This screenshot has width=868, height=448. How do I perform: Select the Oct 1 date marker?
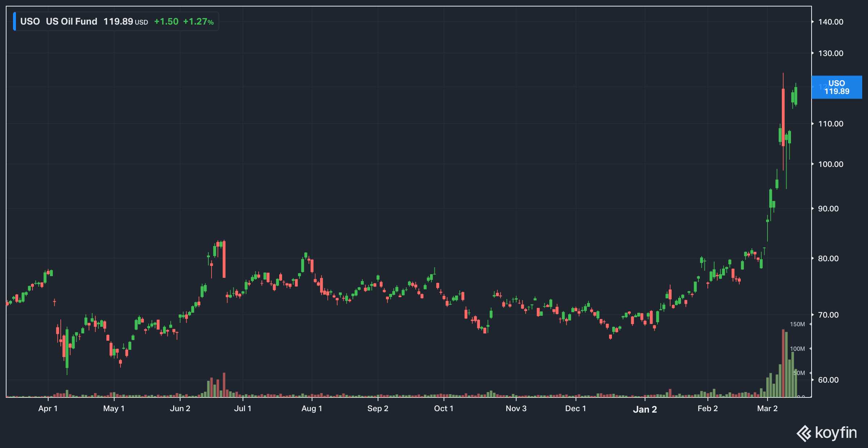pyautogui.click(x=444, y=408)
